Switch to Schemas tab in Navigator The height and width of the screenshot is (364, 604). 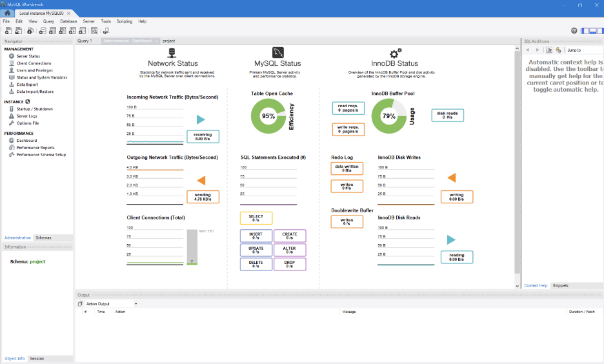point(43,238)
